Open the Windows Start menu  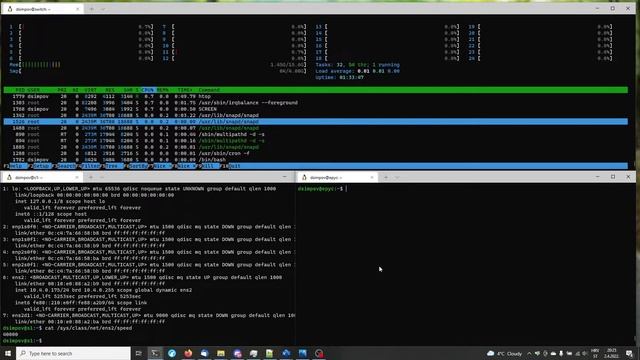8,353
